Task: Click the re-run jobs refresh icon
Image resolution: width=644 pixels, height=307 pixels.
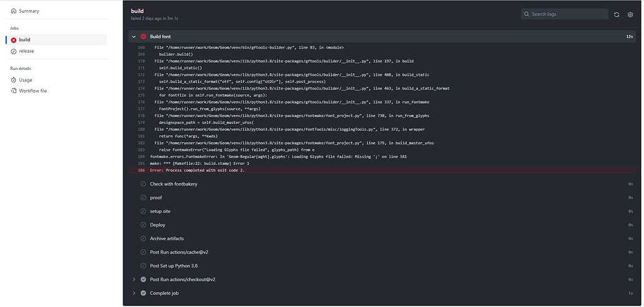Action: pyautogui.click(x=616, y=14)
